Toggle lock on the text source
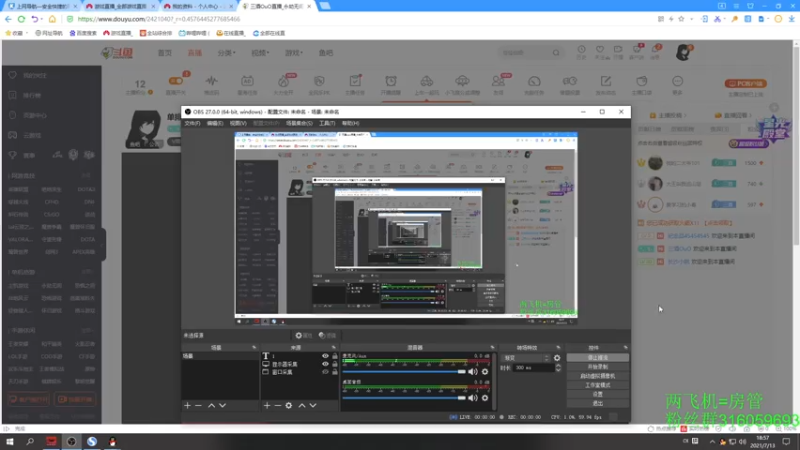This screenshot has height=450, width=800. (335, 356)
